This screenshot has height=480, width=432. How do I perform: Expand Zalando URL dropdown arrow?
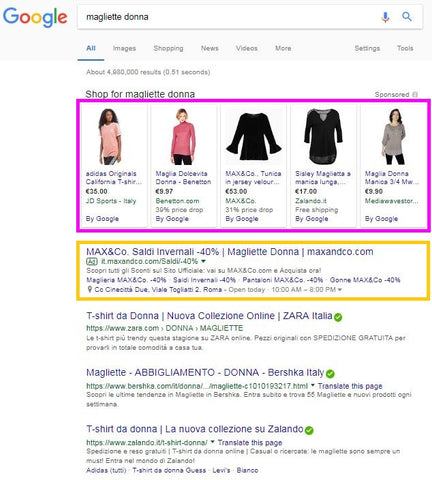tap(213, 442)
